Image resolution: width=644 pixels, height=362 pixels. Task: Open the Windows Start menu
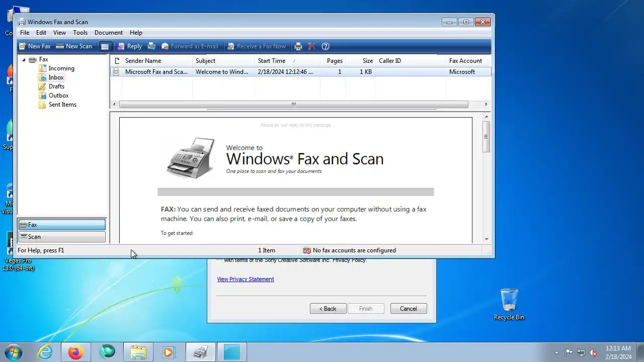click(14, 352)
